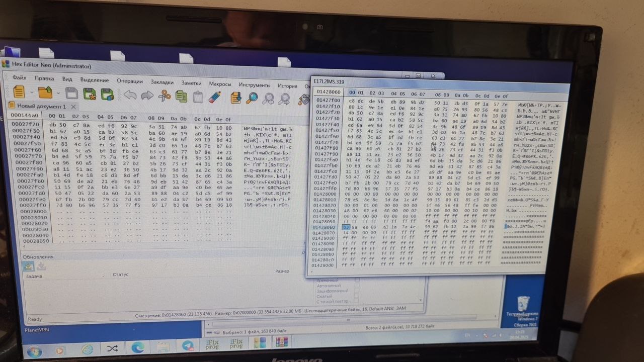Viewport: 644px width, 362px height.
Task: Click the Ready status text
Action: [35, 319]
